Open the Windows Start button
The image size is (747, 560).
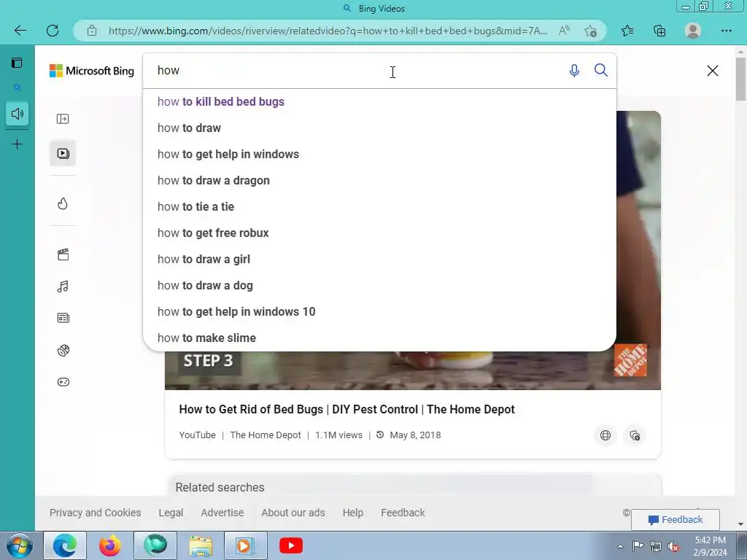[20, 545]
